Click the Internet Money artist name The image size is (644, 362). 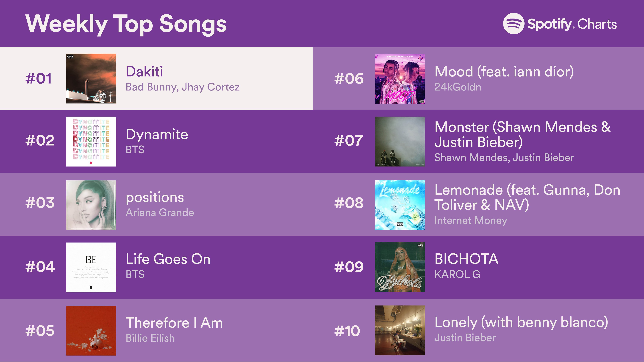pyautogui.click(x=470, y=220)
